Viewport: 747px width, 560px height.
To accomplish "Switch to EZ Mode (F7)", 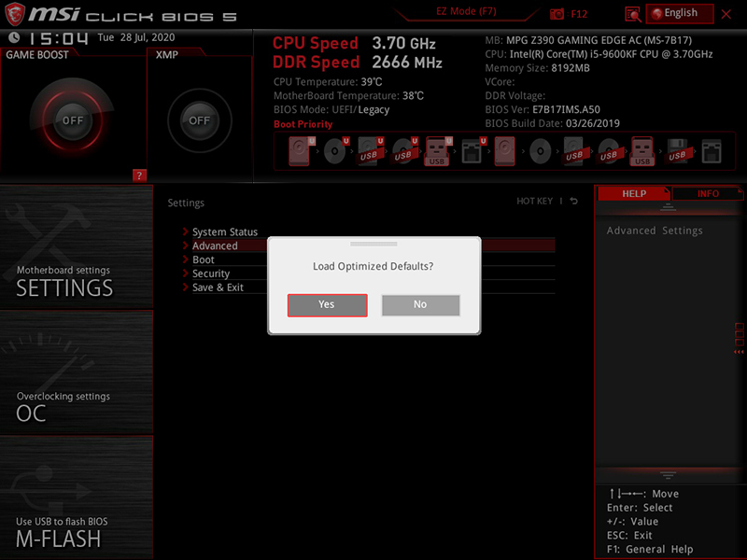I will (467, 13).
